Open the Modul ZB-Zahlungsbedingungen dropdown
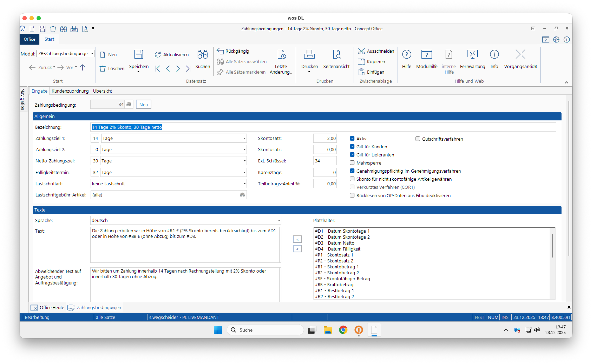Image resolution: width=592 pixels, height=364 pixels. tap(92, 53)
